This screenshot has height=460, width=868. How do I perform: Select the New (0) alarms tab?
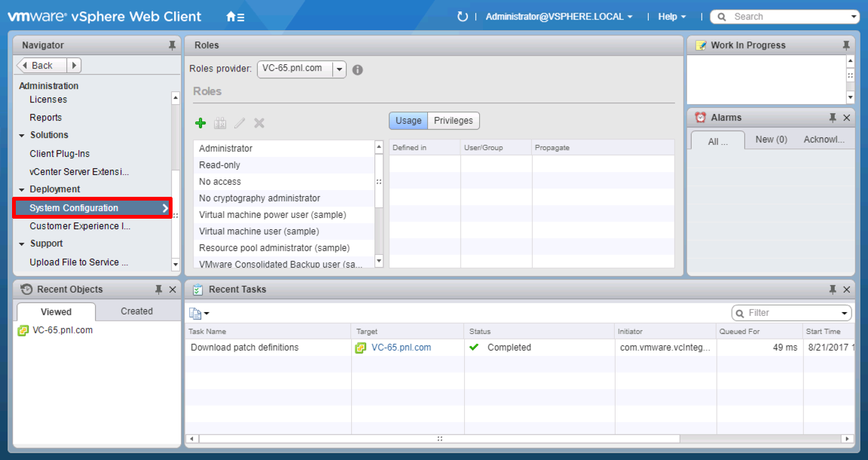click(x=771, y=140)
